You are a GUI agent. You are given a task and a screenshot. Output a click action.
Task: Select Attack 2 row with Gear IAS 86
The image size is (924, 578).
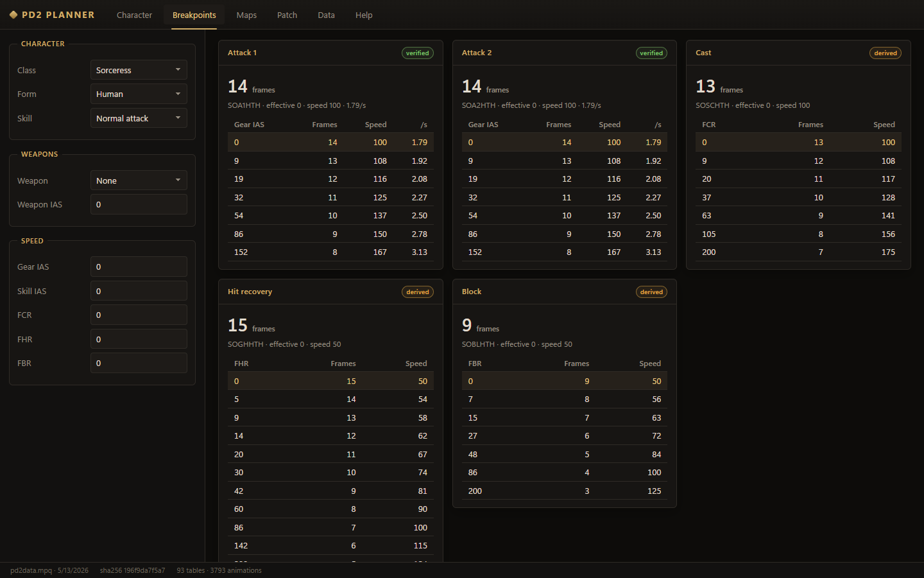tap(565, 234)
